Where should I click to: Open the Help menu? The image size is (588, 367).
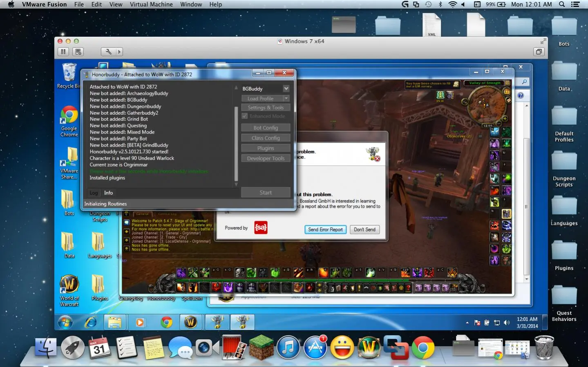(216, 4)
